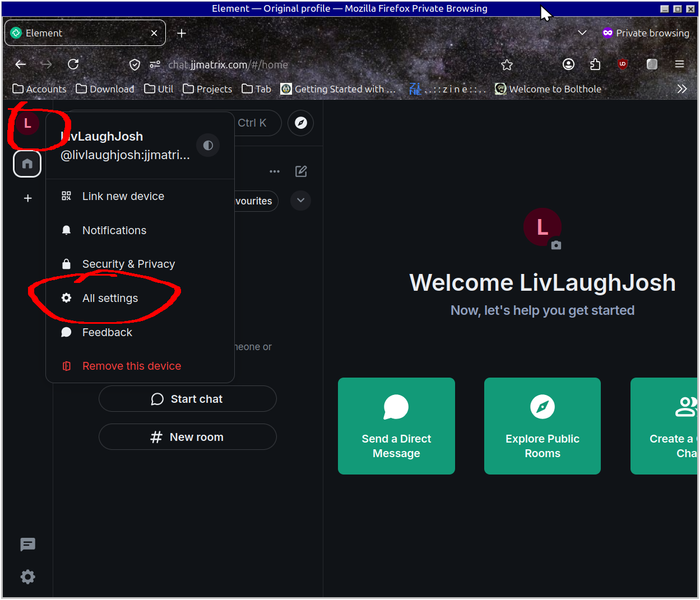Image resolution: width=700 pixels, height=600 pixels.
Task: Click the room search field
Action: click(258, 123)
